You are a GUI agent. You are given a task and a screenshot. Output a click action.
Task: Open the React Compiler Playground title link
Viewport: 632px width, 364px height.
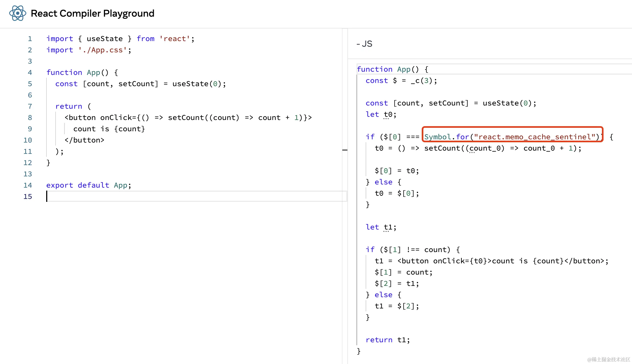coord(92,13)
